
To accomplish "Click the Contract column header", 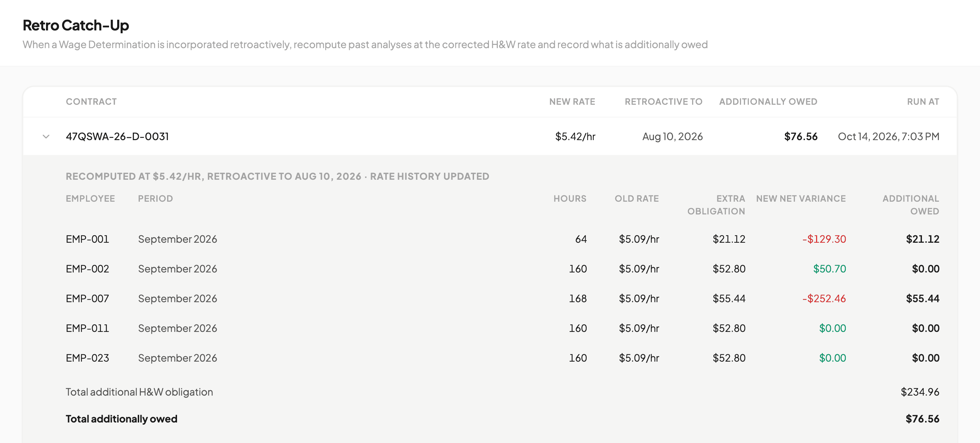I will 91,102.
